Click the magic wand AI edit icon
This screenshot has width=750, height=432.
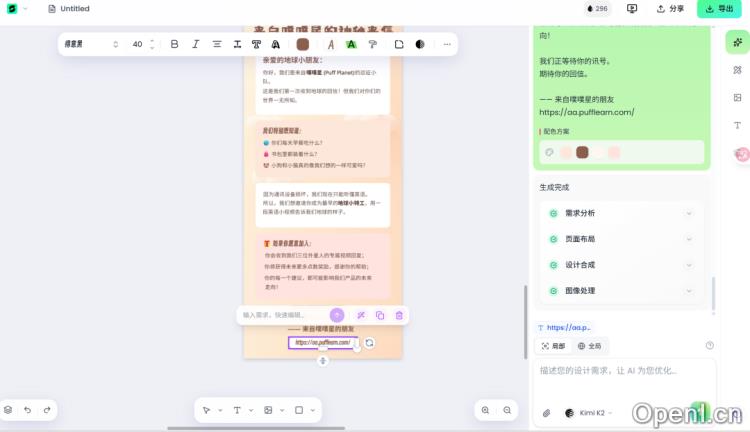[x=361, y=315]
